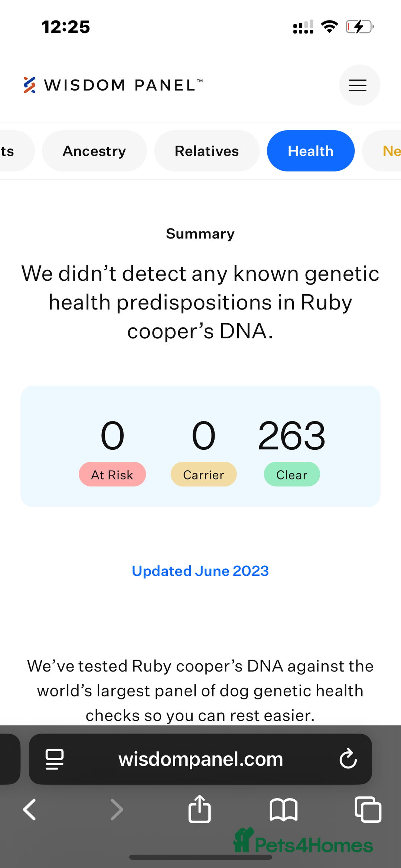Switch to the Ancestry tab

[94, 151]
